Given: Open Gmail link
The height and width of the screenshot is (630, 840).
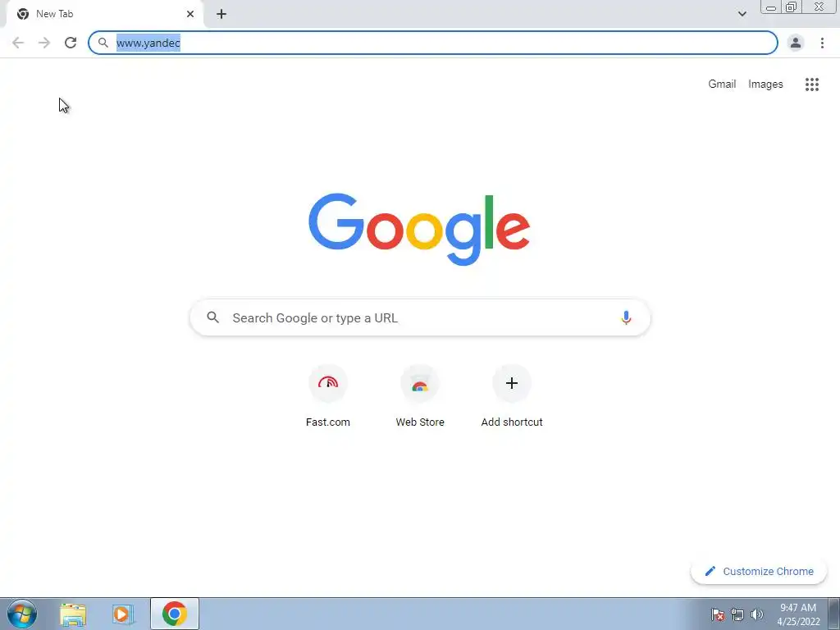Looking at the screenshot, I should 722,84.
